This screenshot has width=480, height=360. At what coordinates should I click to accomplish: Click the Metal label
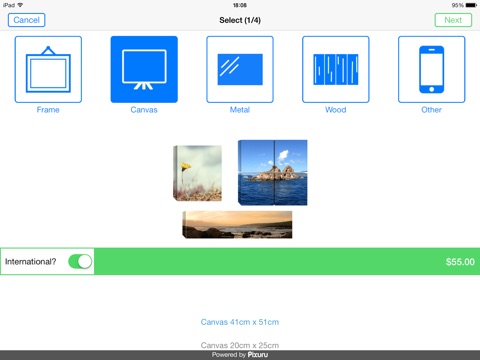240,110
